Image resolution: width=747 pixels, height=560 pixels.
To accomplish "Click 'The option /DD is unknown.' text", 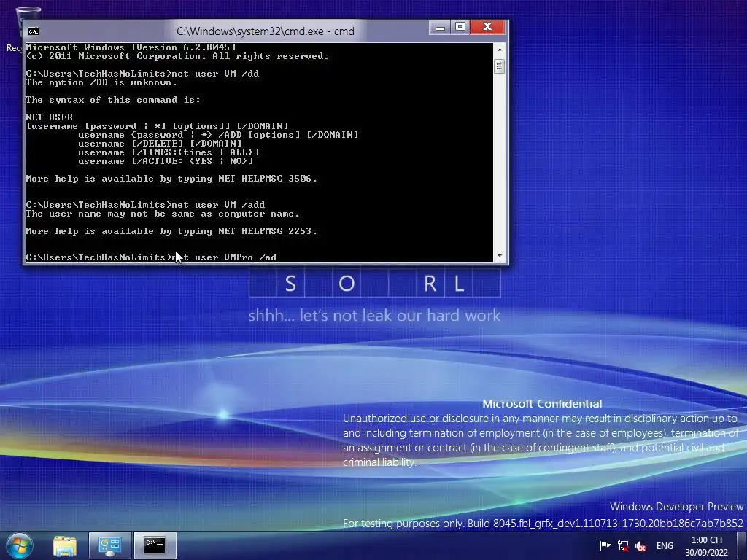I will click(x=101, y=82).
